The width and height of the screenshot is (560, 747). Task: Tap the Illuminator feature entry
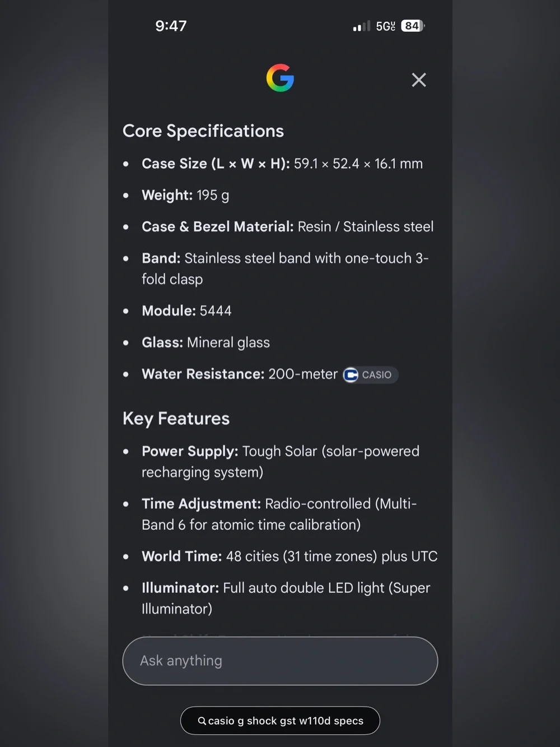coord(286,598)
